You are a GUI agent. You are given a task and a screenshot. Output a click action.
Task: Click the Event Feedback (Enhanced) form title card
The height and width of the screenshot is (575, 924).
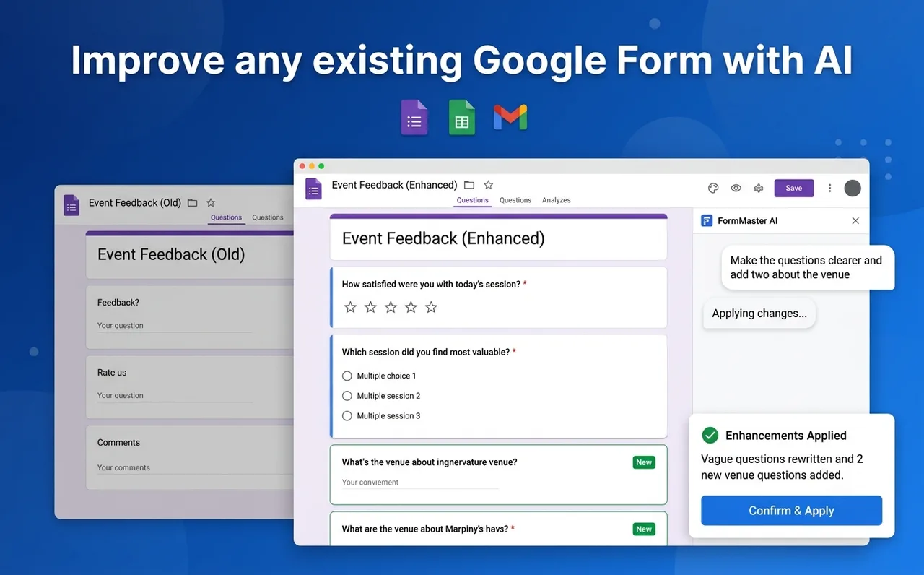[498, 237]
